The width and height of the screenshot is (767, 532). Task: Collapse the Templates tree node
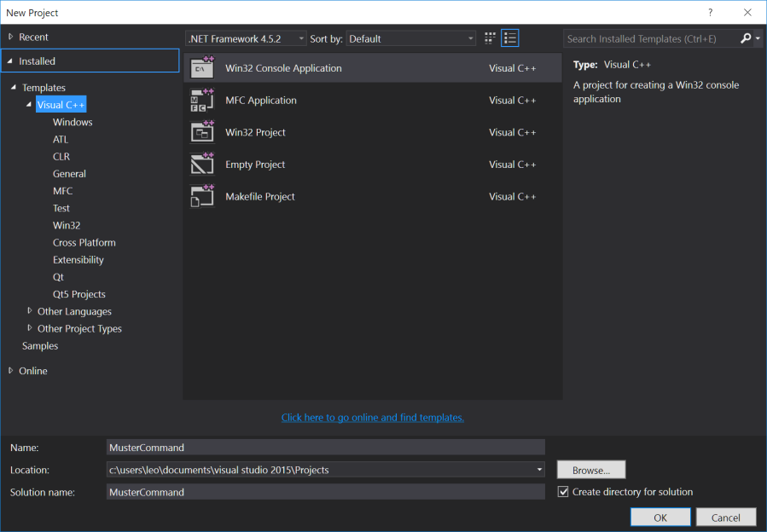click(x=14, y=87)
